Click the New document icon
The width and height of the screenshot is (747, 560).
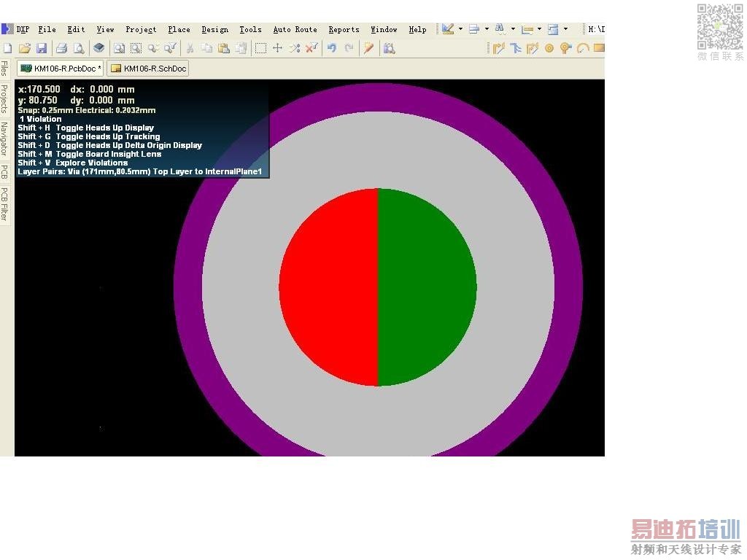point(7,48)
